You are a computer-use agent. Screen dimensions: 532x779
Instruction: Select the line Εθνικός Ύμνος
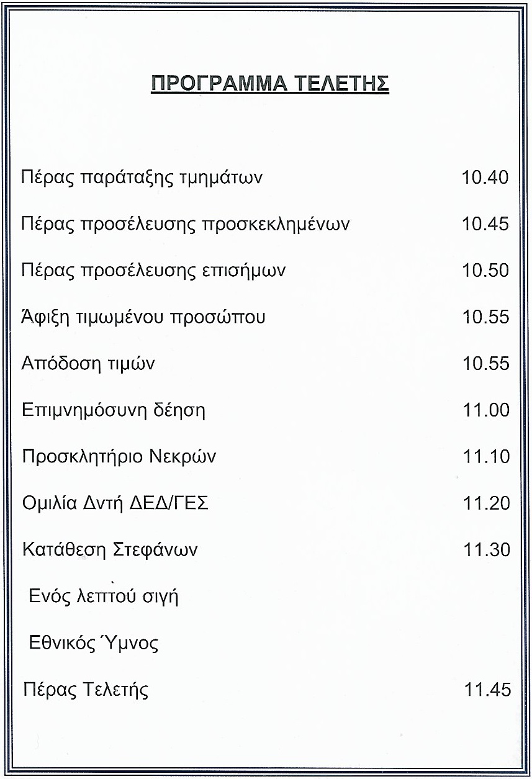94,644
